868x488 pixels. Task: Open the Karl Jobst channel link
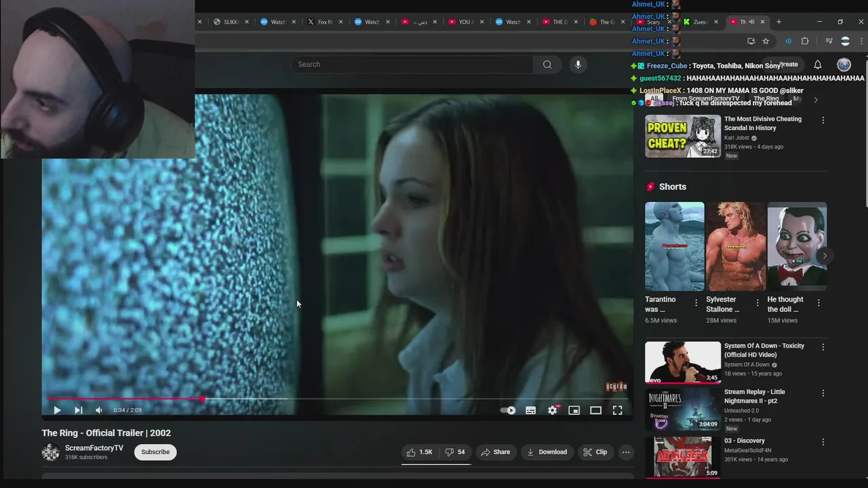point(736,138)
